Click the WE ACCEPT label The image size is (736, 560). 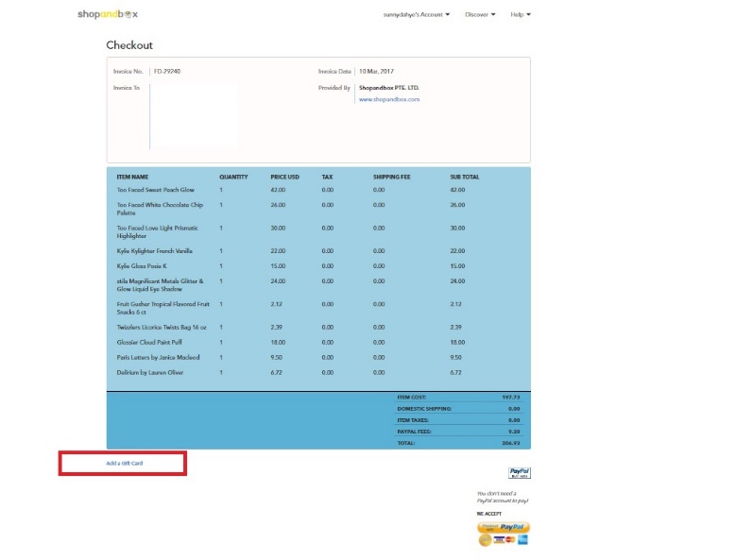coord(489,514)
